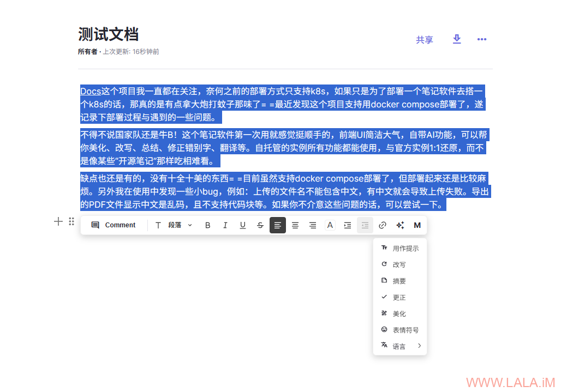Toggle underline formatting
Screen dimensions: 561x392
pos(243,225)
